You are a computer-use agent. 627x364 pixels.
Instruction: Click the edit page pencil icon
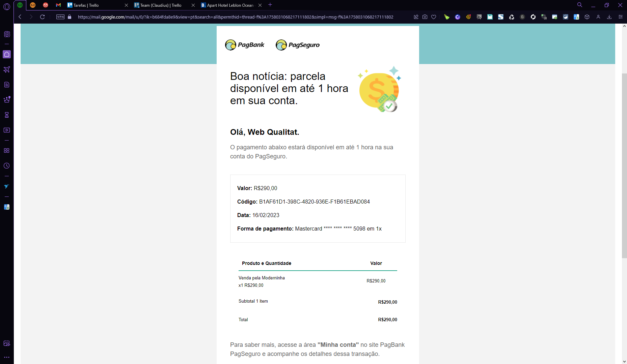click(x=416, y=17)
